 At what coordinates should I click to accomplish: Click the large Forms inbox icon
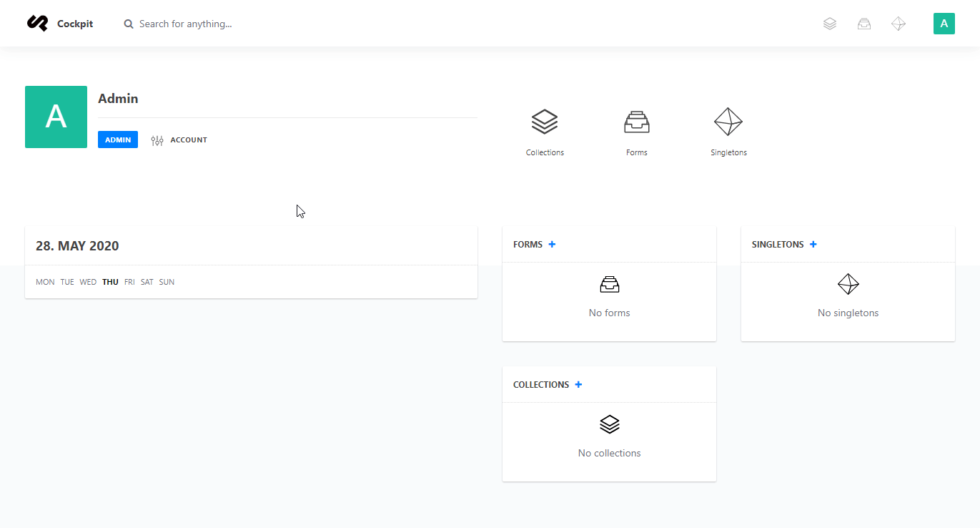pos(636,122)
